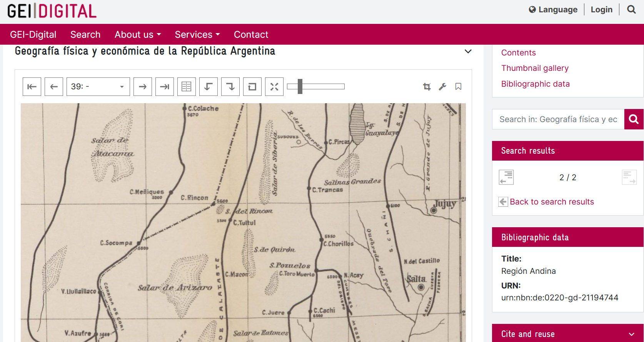Go to the first page of the document
Viewport: 644px width, 342px height.
32,87
